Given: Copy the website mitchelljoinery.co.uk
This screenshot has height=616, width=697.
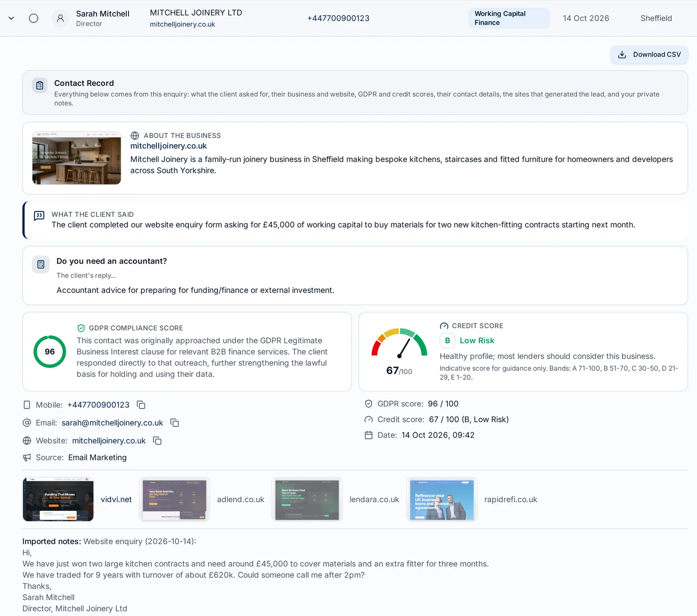Looking at the screenshot, I should pos(157,440).
